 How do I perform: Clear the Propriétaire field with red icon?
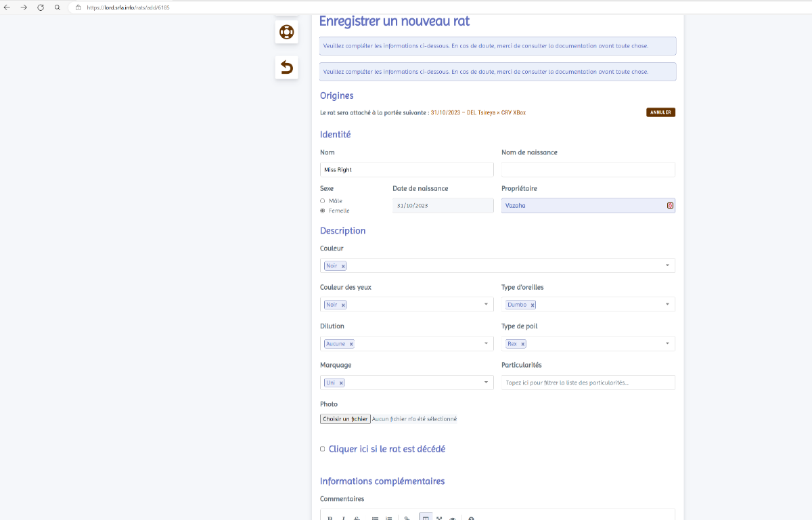670,205
